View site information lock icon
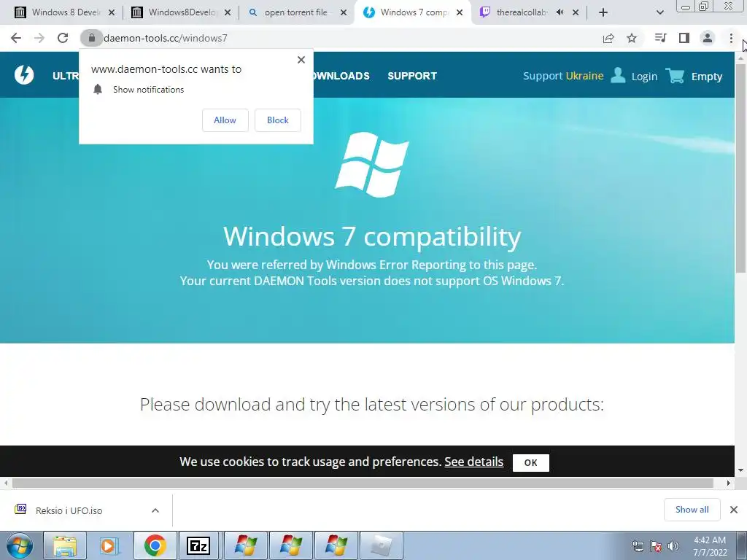Viewport: 747px width, 560px height. [x=91, y=38]
